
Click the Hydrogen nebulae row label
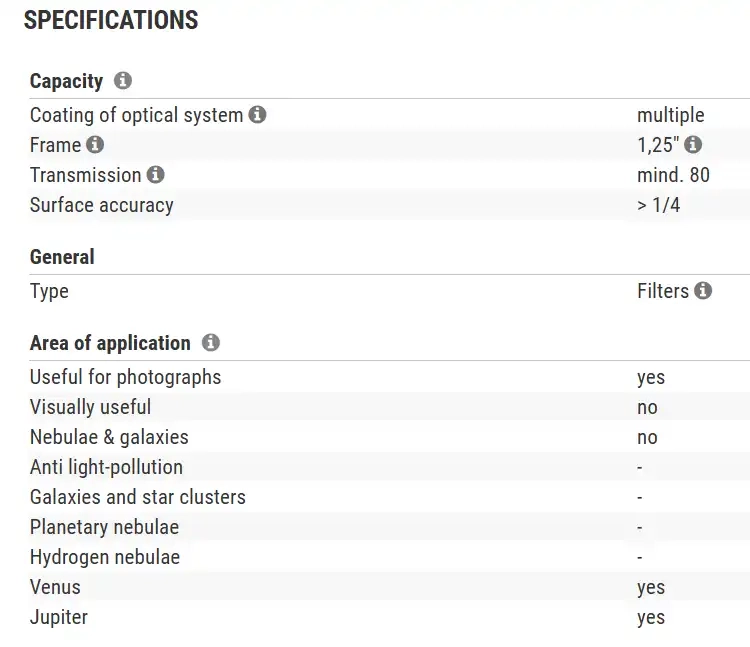[105, 557]
